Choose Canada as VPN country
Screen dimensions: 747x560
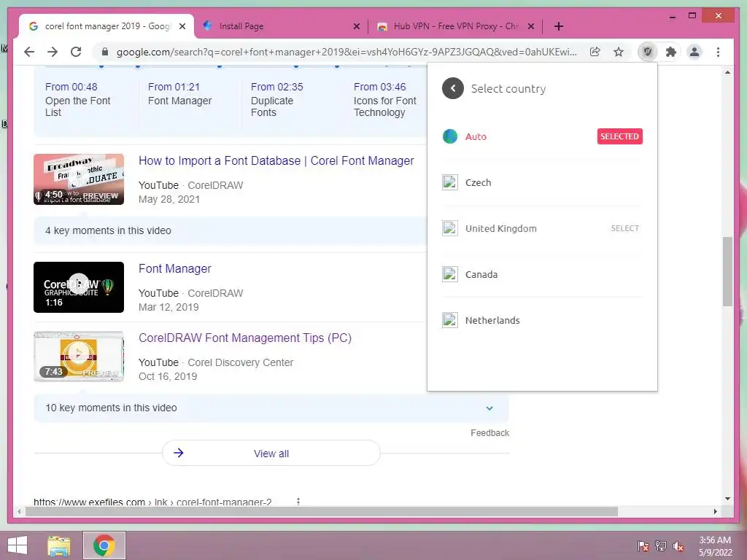point(542,274)
